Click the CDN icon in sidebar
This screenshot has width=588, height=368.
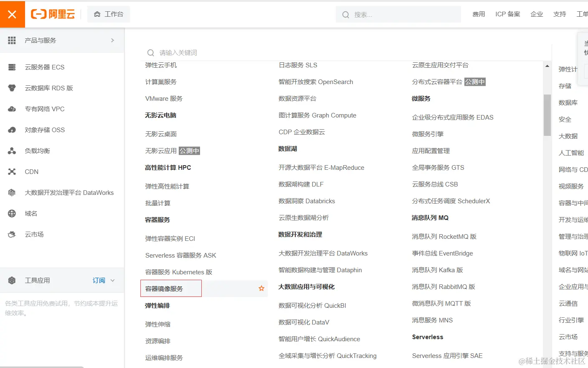pos(12,171)
